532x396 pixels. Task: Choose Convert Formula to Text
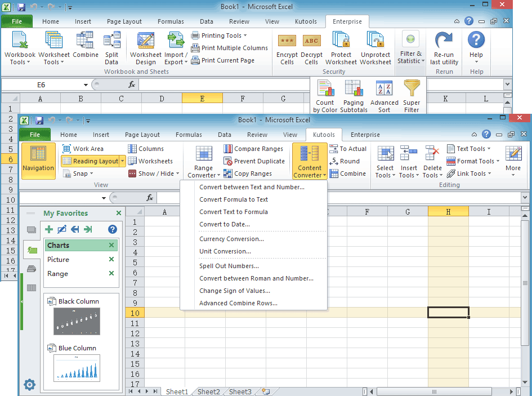(234, 200)
